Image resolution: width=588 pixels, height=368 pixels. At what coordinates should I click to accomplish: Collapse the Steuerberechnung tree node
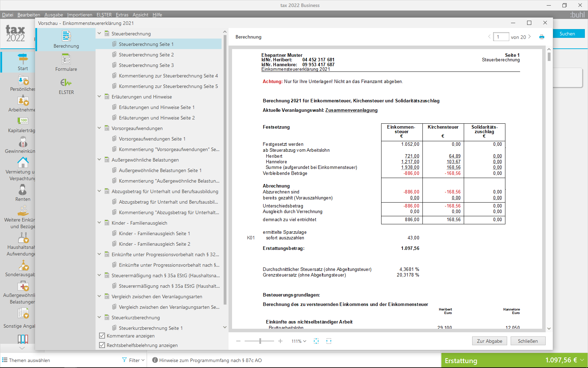coord(99,34)
